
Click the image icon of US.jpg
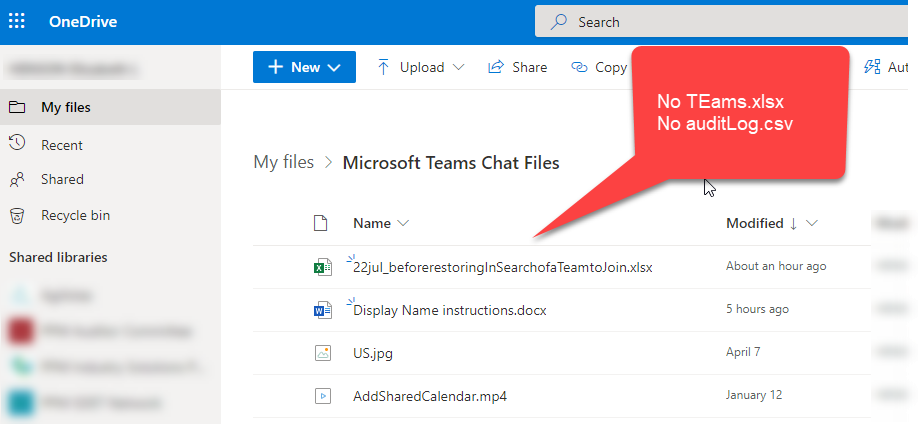[x=323, y=353]
